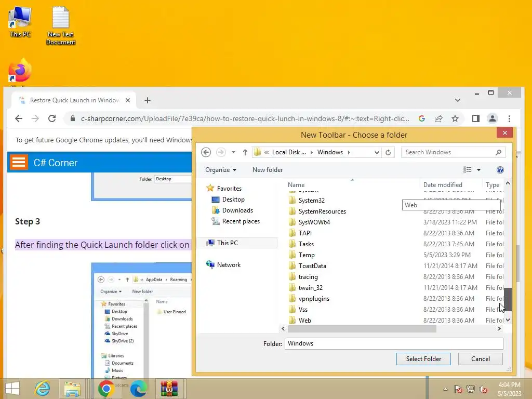The height and width of the screenshot is (399, 532).
Task: Select Network in navigation pane
Action: click(x=229, y=264)
